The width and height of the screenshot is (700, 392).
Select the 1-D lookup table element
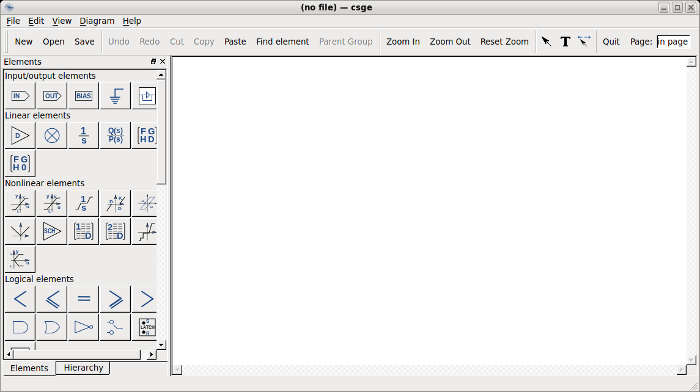[83, 231]
